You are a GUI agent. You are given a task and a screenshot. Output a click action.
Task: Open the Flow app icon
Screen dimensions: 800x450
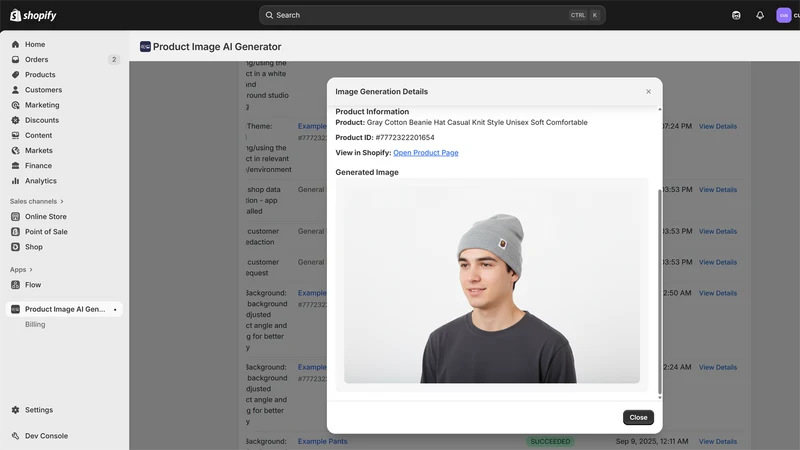point(15,285)
